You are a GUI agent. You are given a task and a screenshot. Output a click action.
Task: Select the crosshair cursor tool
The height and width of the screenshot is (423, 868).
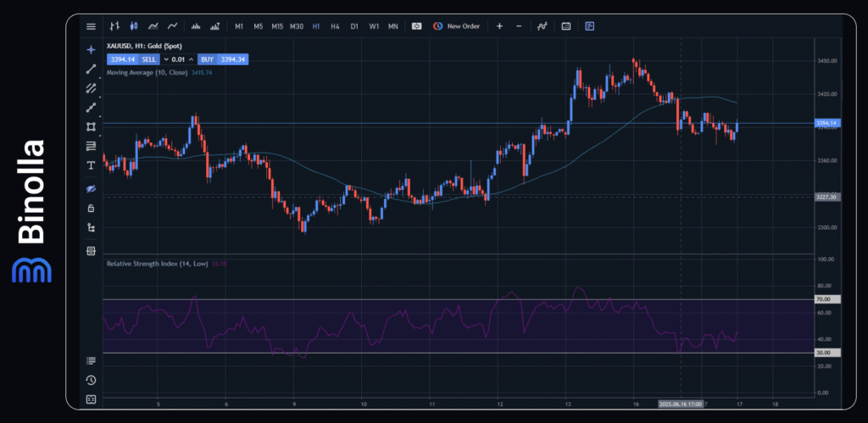pos(91,50)
